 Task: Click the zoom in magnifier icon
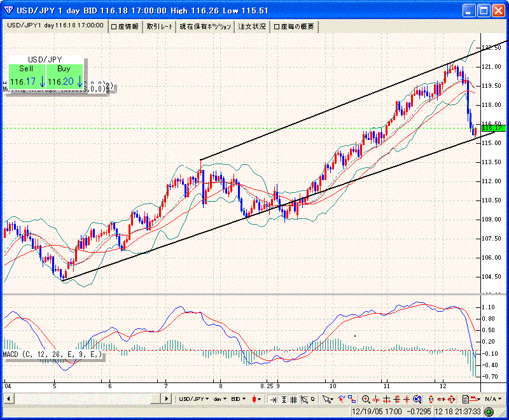tap(366, 399)
